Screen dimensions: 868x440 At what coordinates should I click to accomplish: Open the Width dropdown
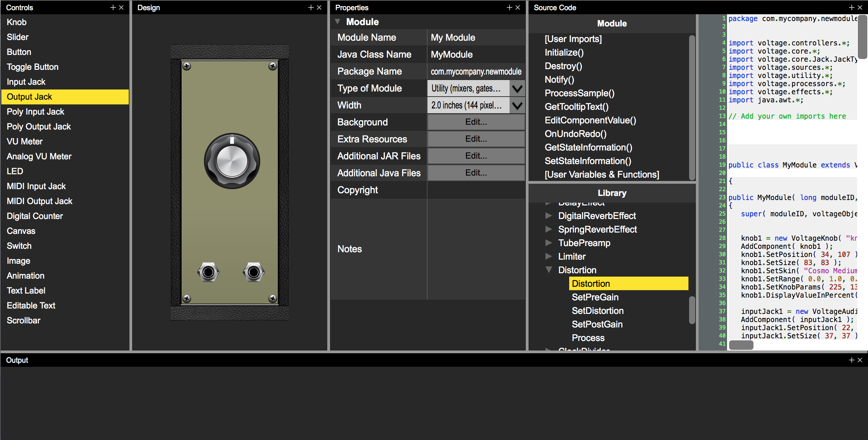517,105
